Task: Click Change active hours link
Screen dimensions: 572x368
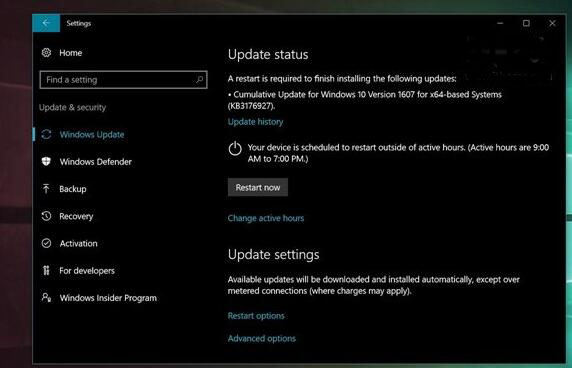Action: pyautogui.click(x=266, y=218)
